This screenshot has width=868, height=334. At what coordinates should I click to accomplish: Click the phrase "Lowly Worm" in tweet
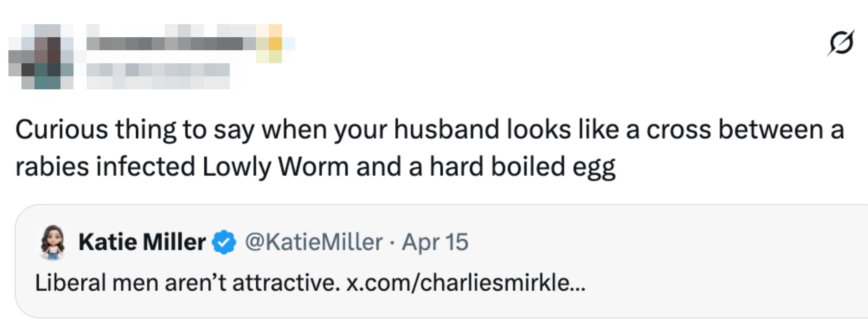tap(276, 167)
